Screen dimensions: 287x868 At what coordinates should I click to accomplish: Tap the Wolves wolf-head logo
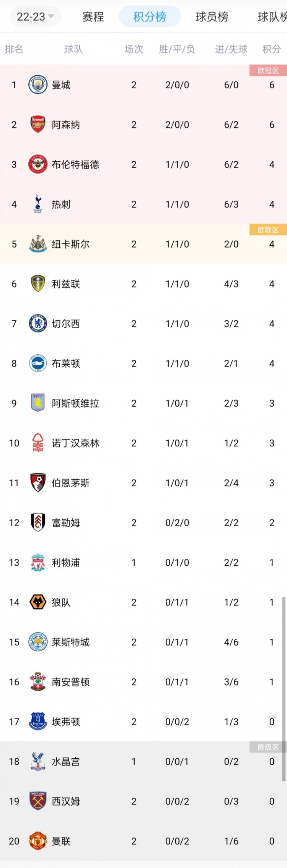click(38, 602)
